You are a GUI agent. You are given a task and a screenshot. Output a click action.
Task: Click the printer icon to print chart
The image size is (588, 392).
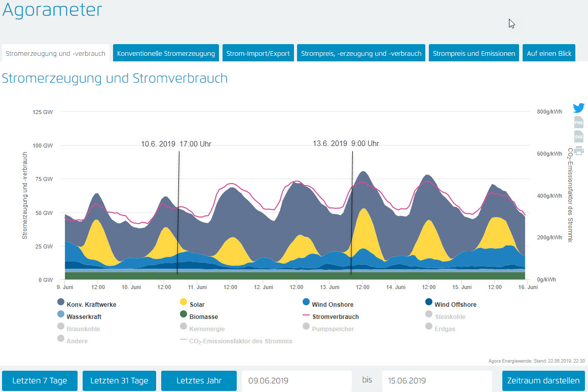click(x=578, y=151)
